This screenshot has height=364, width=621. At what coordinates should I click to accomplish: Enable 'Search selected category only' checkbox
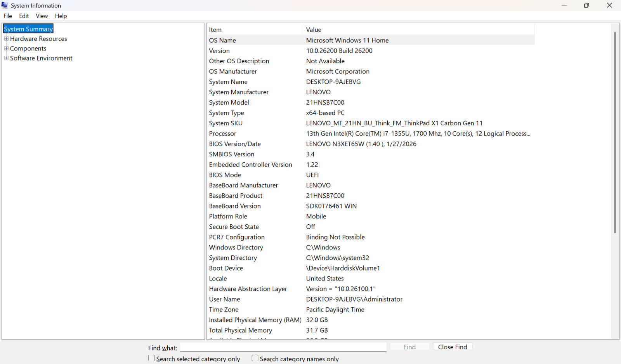(x=151, y=358)
